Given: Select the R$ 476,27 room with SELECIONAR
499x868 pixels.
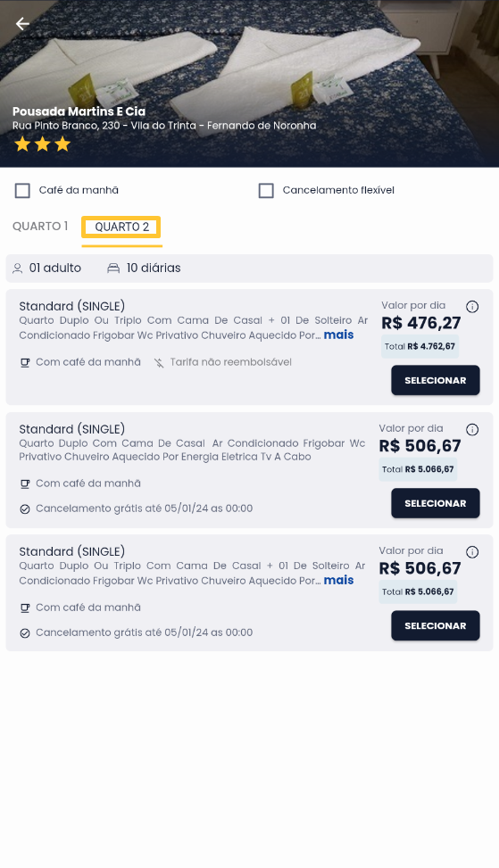Looking at the screenshot, I should tap(436, 380).
